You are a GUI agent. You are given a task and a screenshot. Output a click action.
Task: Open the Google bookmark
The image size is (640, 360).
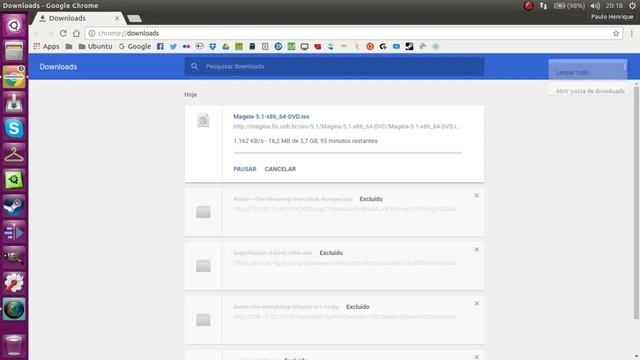click(x=135, y=47)
